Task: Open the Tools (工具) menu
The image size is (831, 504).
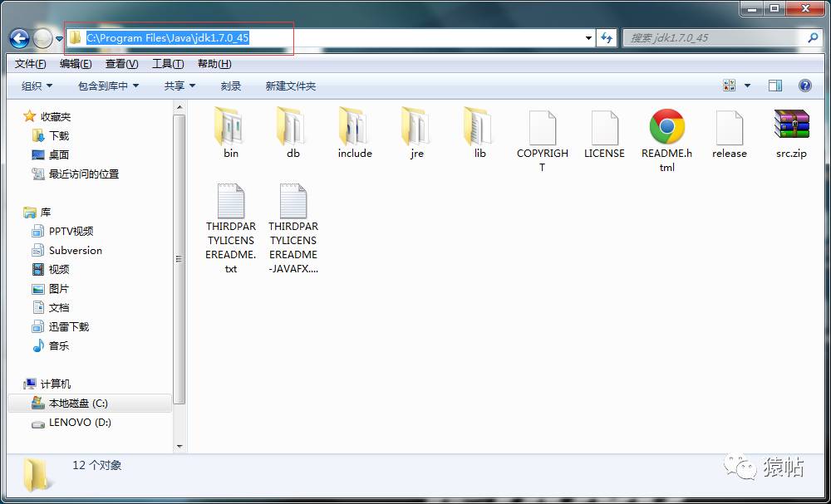Action: point(168,64)
